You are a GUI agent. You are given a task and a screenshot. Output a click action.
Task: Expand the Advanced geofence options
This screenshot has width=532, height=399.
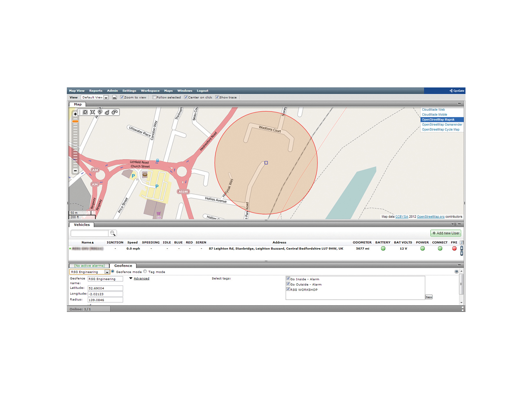click(x=141, y=278)
